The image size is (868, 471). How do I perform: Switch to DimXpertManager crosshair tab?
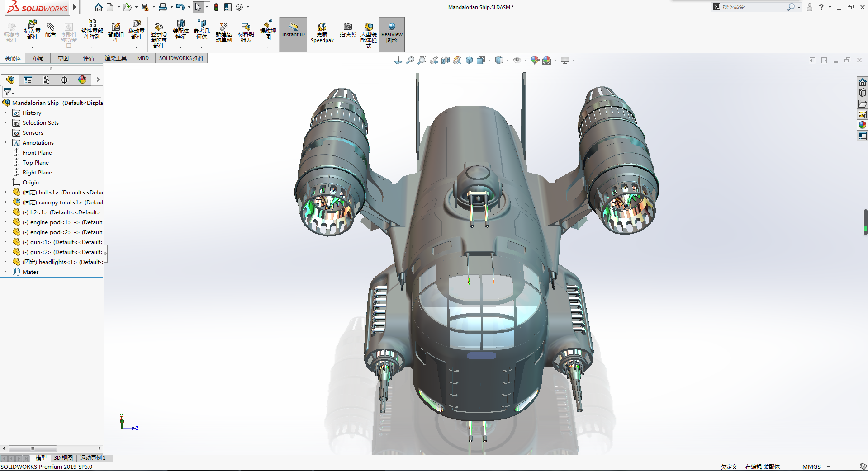pyautogui.click(x=64, y=80)
